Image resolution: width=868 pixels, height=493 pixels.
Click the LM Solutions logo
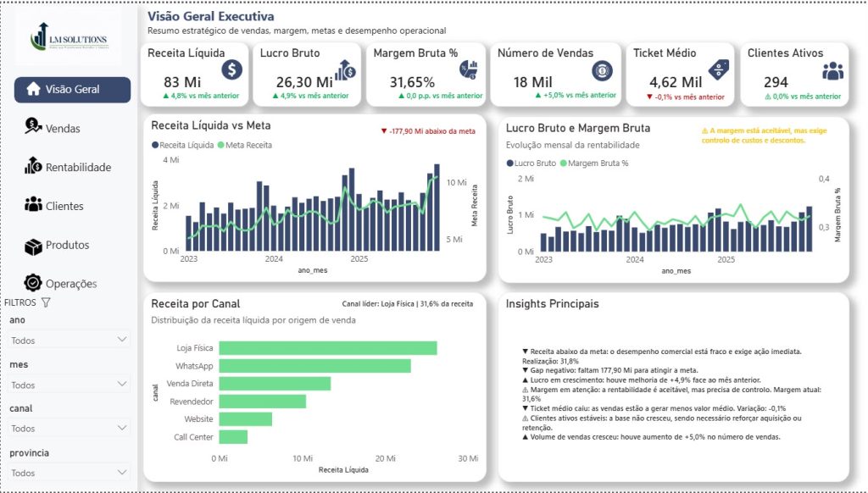[69, 37]
